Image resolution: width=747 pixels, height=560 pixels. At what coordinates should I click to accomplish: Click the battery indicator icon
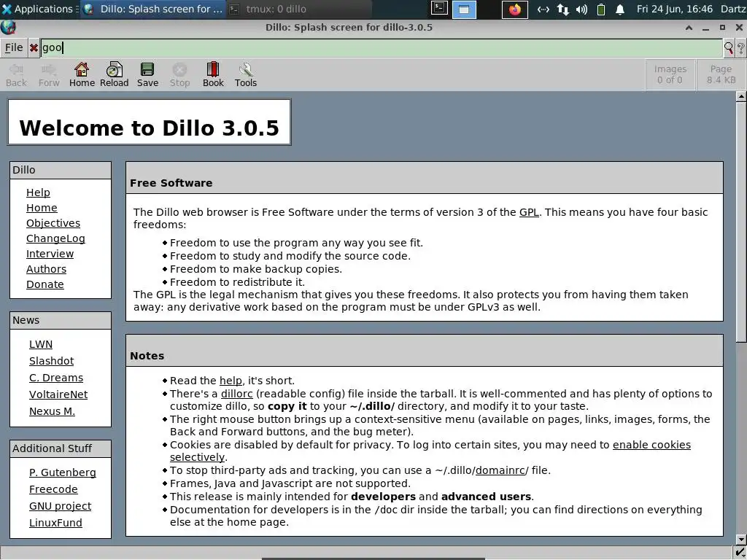[x=601, y=9]
